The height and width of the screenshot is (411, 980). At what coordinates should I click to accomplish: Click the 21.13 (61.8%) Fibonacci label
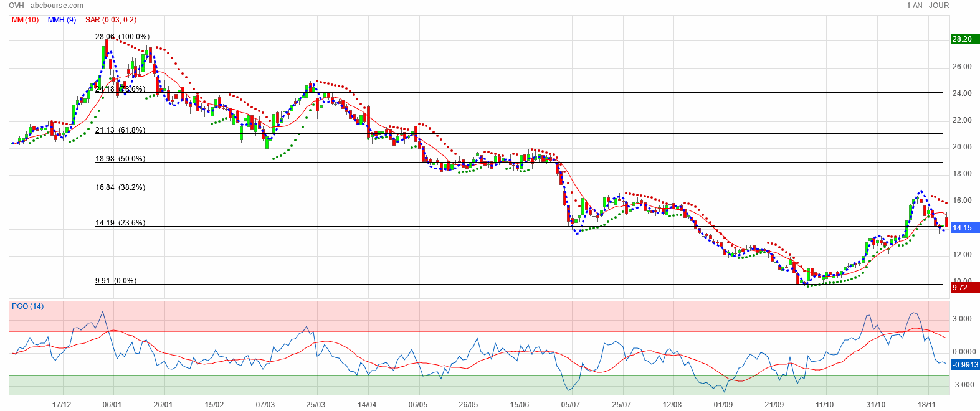pyautogui.click(x=120, y=130)
